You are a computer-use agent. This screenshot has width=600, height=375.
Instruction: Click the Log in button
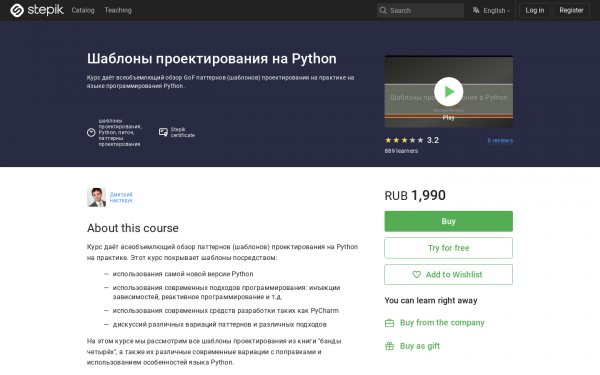pos(535,10)
